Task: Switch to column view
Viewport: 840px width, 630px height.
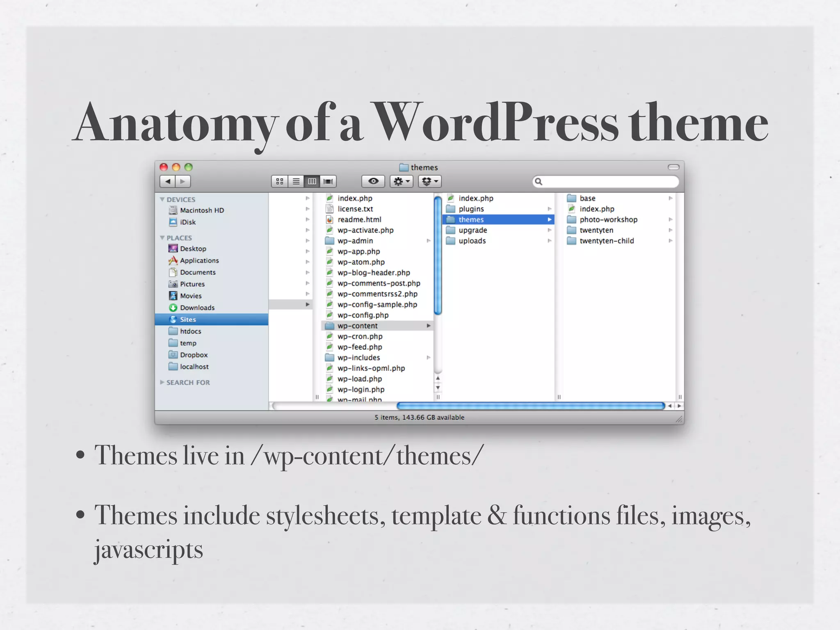Action: [x=312, y=181]
